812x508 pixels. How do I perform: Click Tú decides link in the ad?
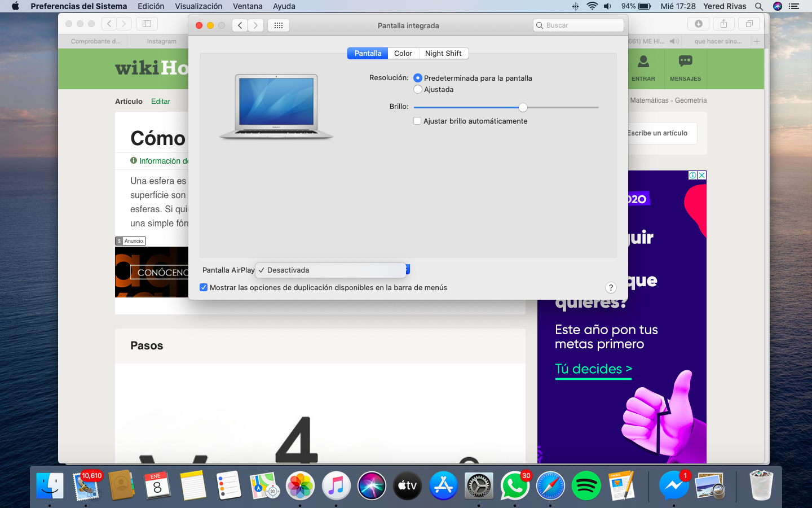tap(593, 369)
